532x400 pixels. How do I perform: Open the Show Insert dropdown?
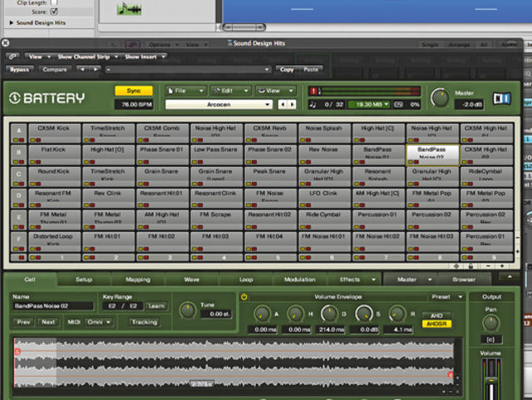coord(145,57)
